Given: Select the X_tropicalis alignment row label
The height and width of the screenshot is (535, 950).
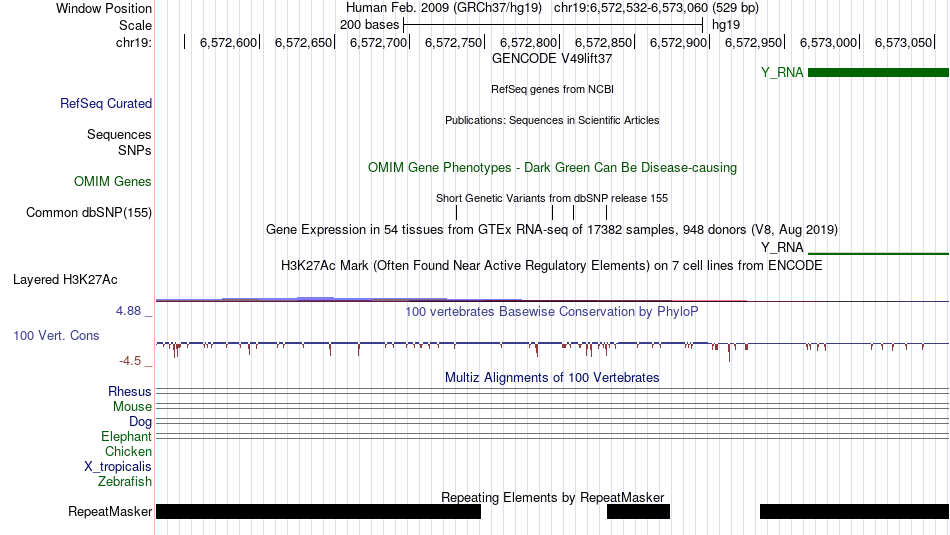Looking at the screenshot, I should click(118, 467).
